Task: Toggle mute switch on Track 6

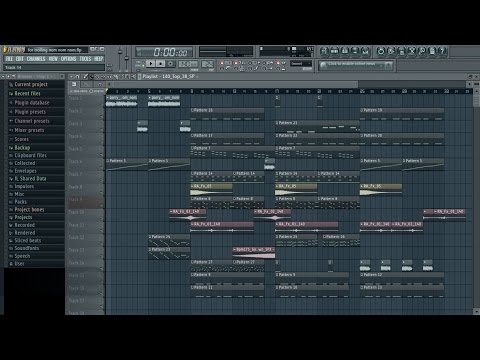Action: (x=101, y=167)
